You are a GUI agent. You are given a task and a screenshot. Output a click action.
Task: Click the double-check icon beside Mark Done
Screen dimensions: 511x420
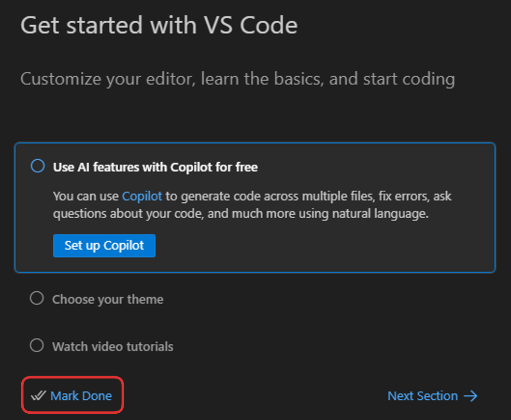tap(38, 396)
